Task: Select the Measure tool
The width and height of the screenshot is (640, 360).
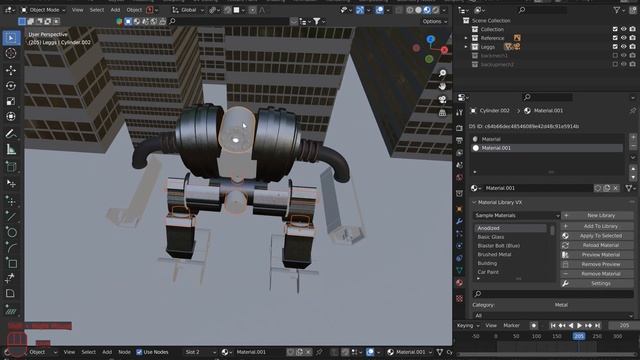Action: click(11, 150)
